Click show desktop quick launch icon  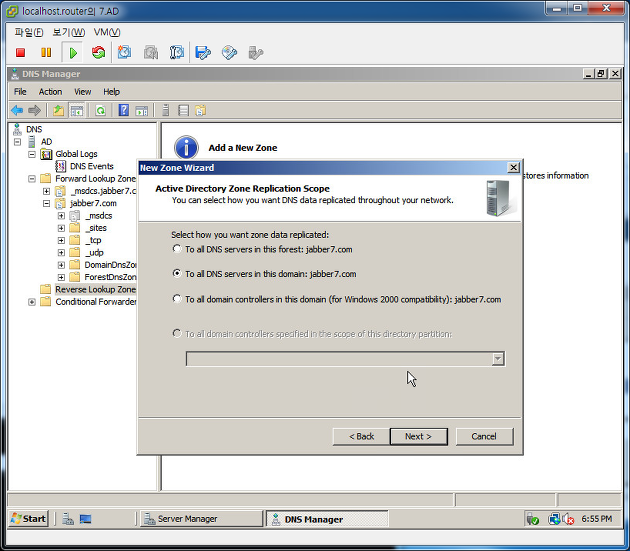pyautogui.click(x=85, y=519)
